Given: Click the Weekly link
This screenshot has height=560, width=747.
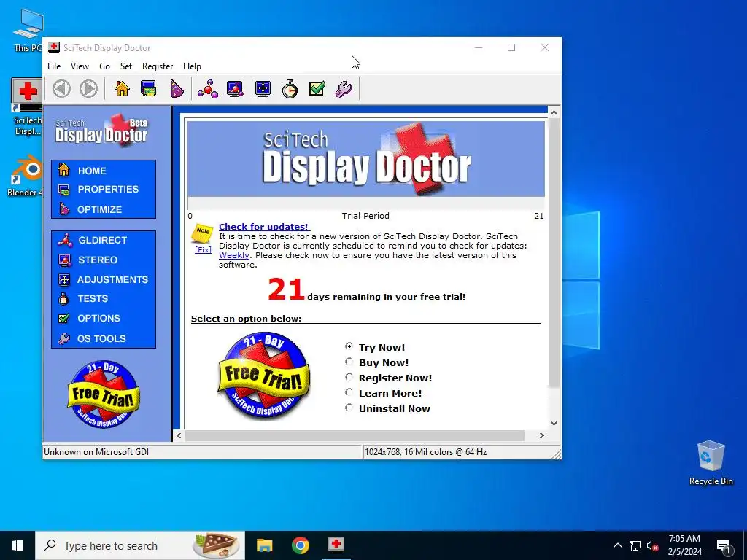Looking at the screenshot, I should (x=233, y=255).
